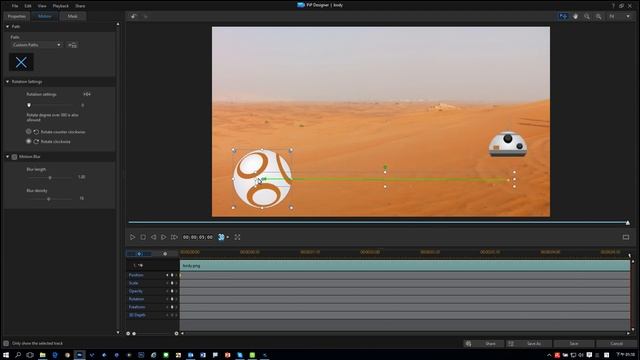640x360 pixels.
Task: Click the save custom path icon
Action: [72, 45]
